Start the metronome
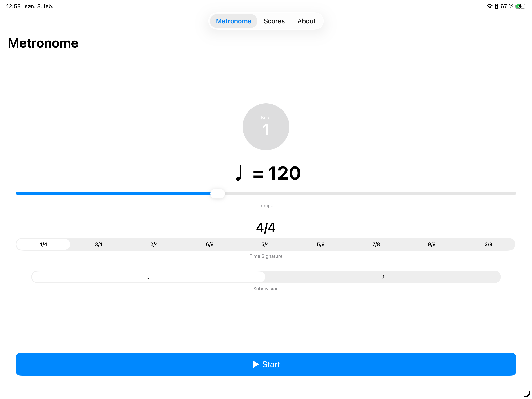532x399 pixels. [x=266, y=364]
